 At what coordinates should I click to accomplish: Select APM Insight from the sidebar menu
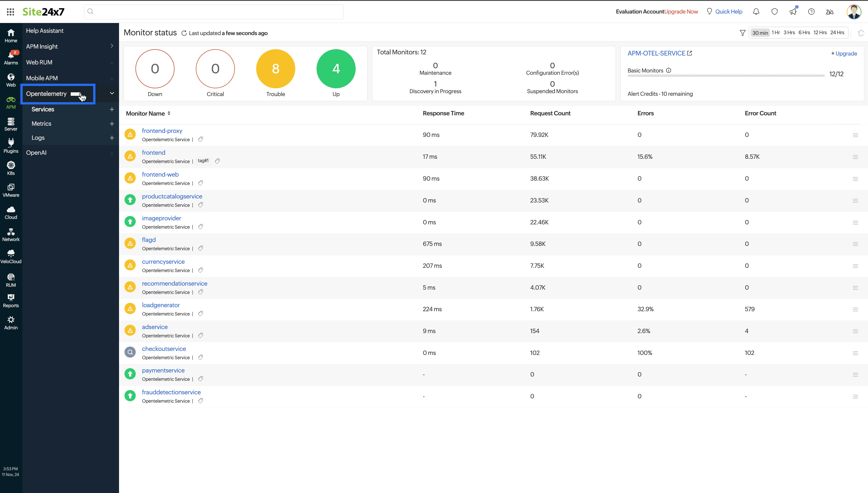[x=42, y=46]
